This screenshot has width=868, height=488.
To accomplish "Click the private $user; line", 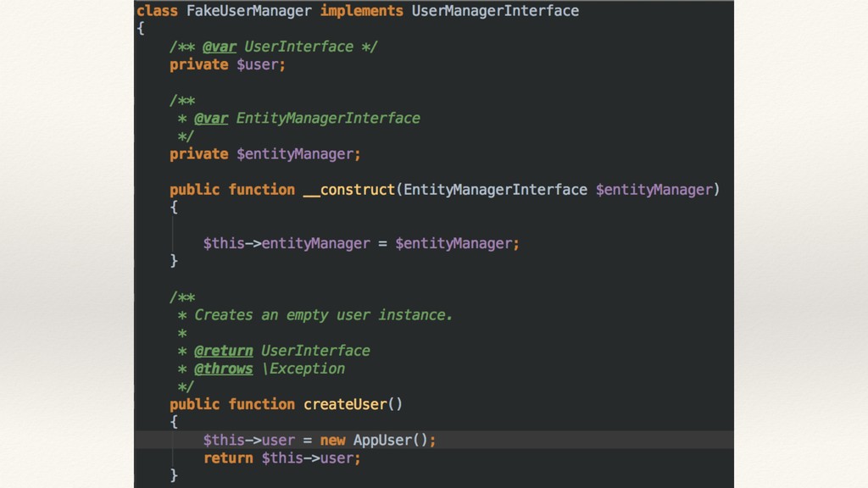I will point(227,64).
